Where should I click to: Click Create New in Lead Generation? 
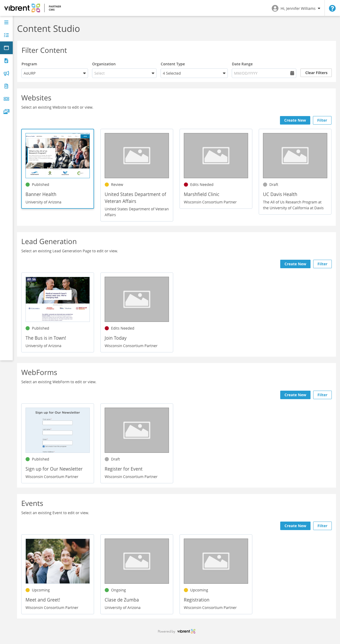pyautogui.click(x=295, y=264)
